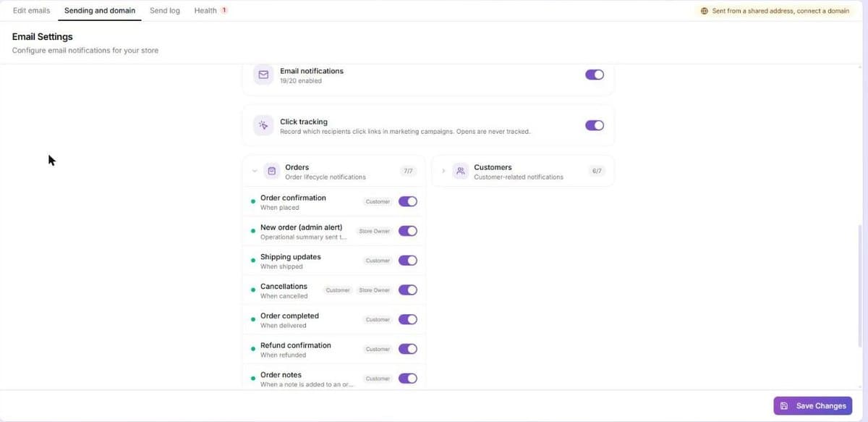The width and height of the screenshot is (868, 422).
Task: Click the Customer tag on Shipping updates
Action: click(378, 261)
